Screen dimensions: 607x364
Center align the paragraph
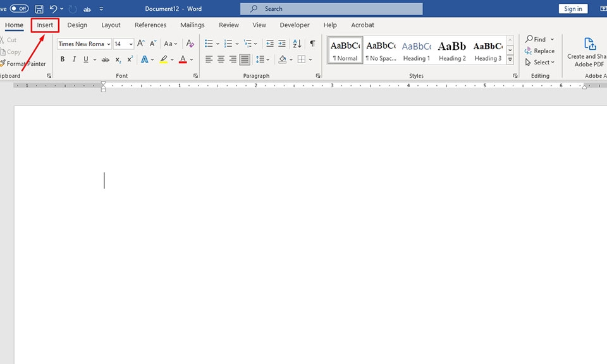pyautogui.click(x=221, y=59)
